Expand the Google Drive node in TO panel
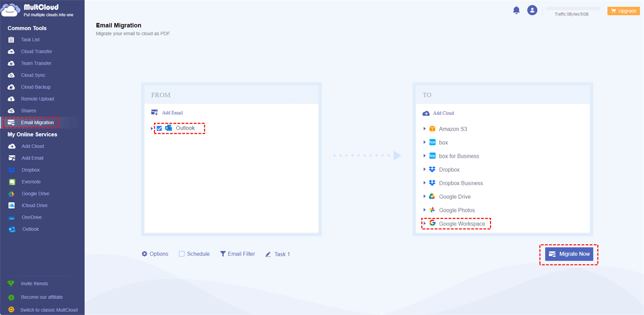Viewport: 644px width, 315px height. 425,196
